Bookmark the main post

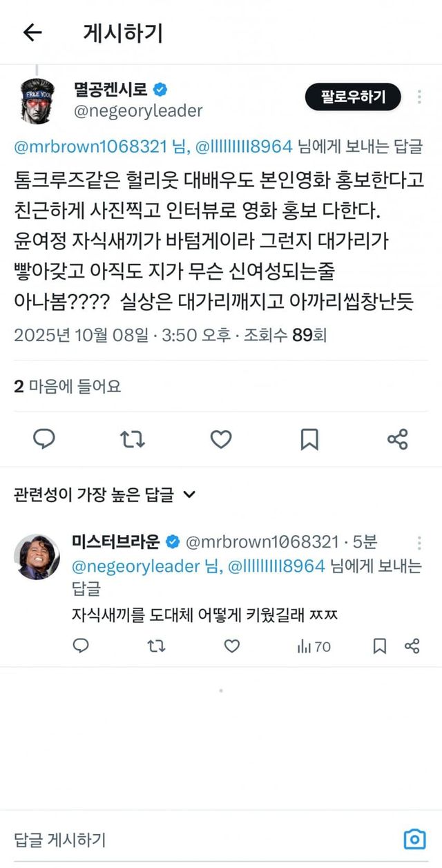tap(309, 439)
